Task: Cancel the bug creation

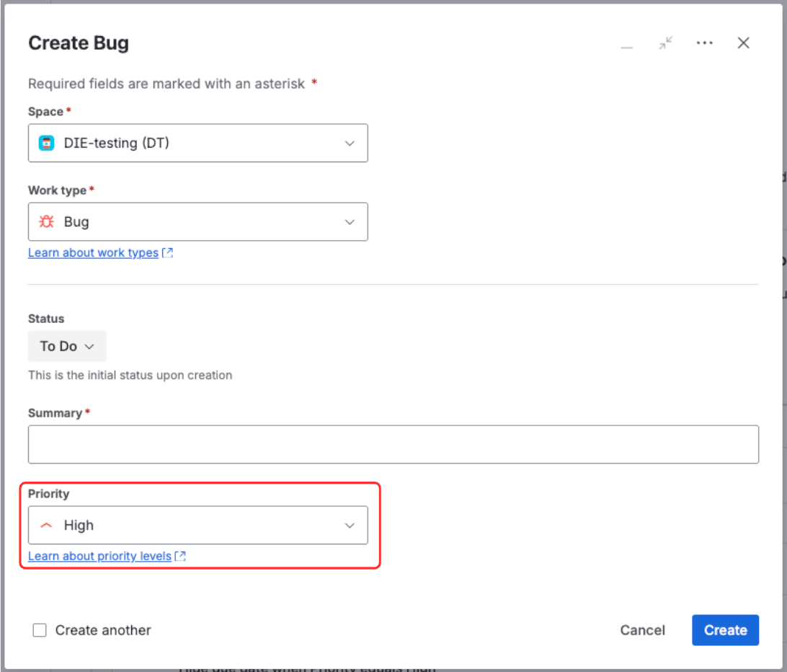Action: [x=642, y=629]
